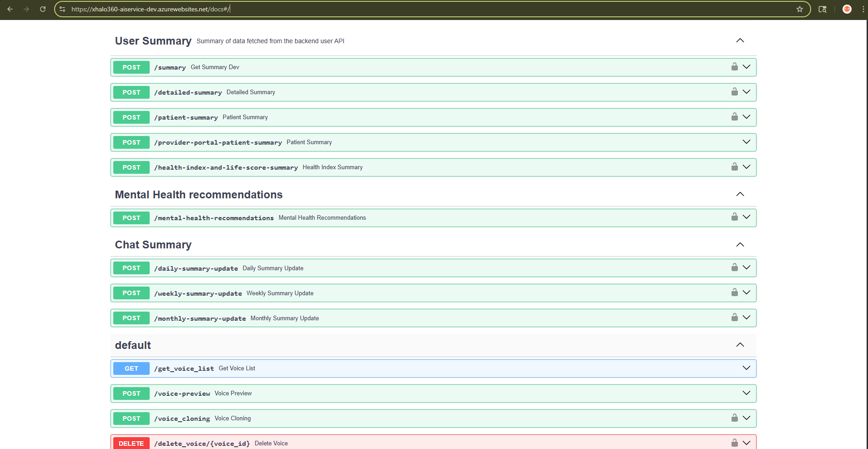Open the browser profile avatar
Viewport: 868px width, 449px height.
[x=847, y=9]
